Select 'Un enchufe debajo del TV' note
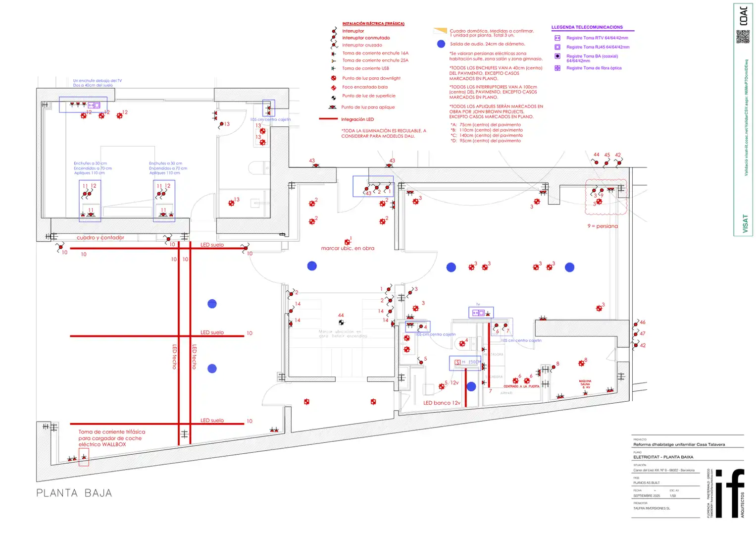This screenshot has width=756, height=535. click(x=98, y=81)
